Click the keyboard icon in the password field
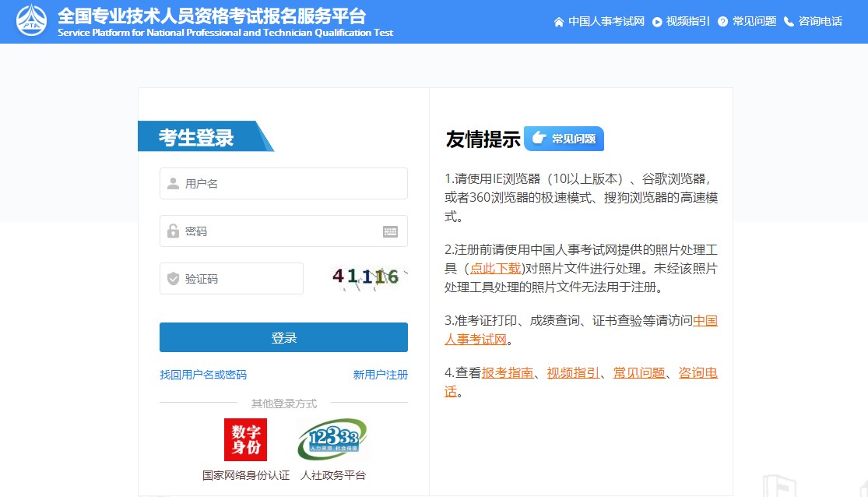Viewport: 868px width, 497px height. 390,231
